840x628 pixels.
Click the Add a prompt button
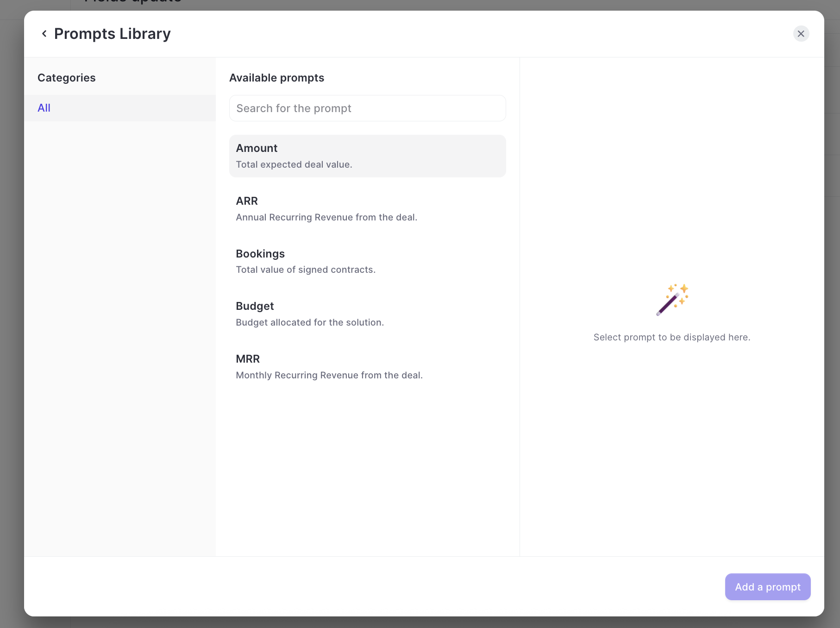768,587
